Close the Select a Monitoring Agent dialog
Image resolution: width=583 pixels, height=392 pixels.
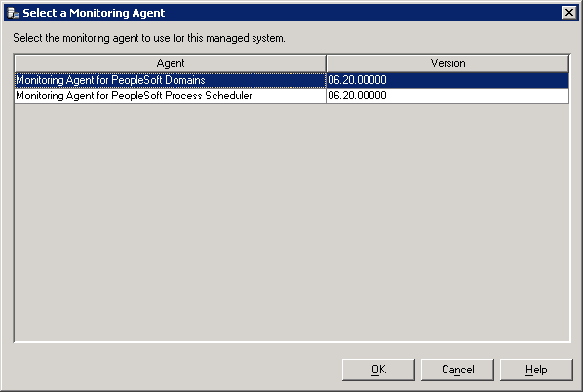(x=569, y=13)
